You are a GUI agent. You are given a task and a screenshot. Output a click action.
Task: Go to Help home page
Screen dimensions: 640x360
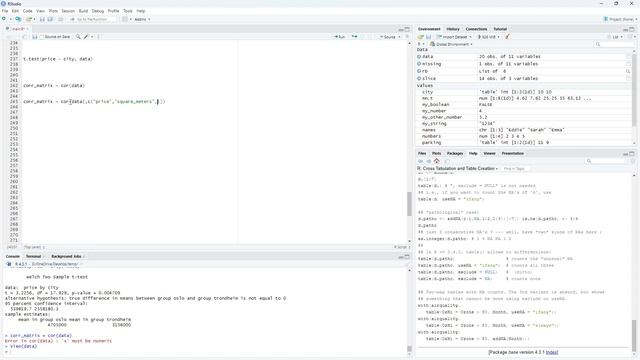(x=436, y=161)
